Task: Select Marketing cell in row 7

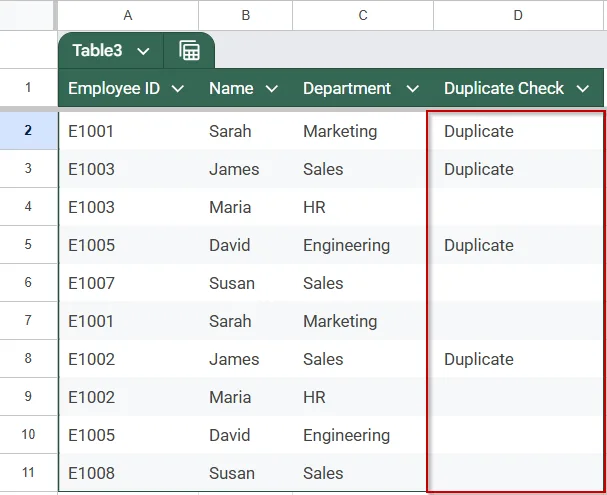Action: [363, 320]
